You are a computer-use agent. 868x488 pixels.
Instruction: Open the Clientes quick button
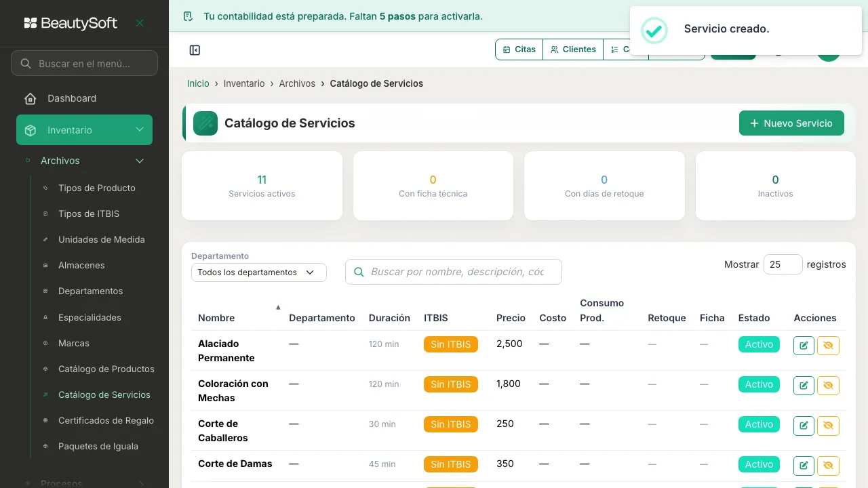coord(573,49)
